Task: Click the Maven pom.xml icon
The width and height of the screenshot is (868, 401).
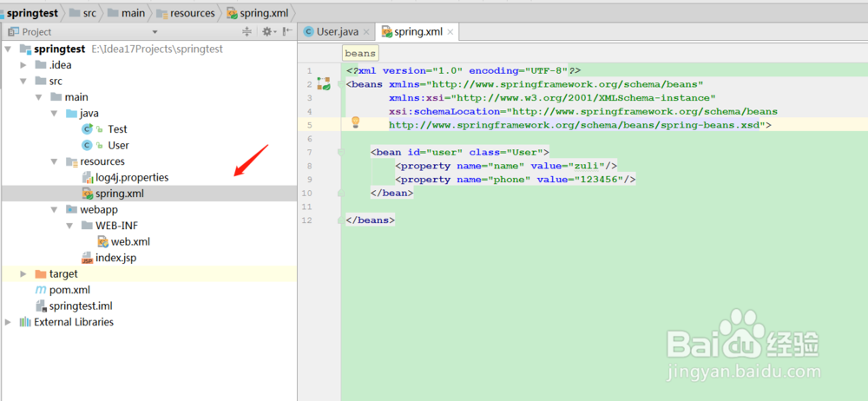Action: [x=41, y=290]
